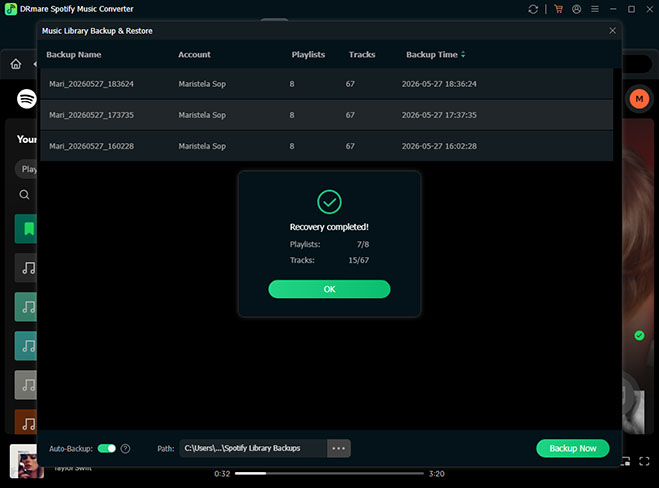Click Recovery completed checkmark icon
The height and width of the screenshot is (488, 659).
click(329, 202)
